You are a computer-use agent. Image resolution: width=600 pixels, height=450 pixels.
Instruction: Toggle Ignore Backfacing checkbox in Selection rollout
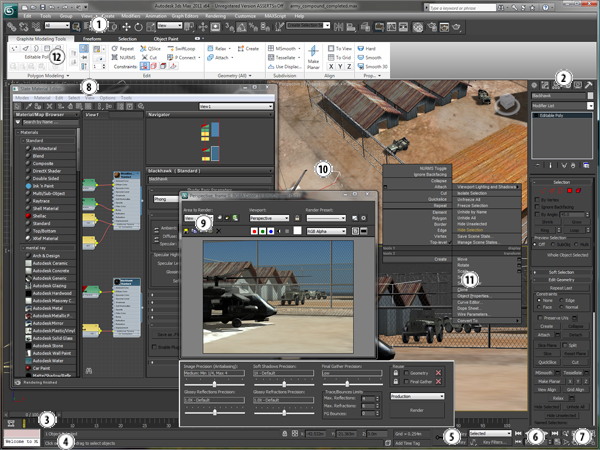point(538,205)
